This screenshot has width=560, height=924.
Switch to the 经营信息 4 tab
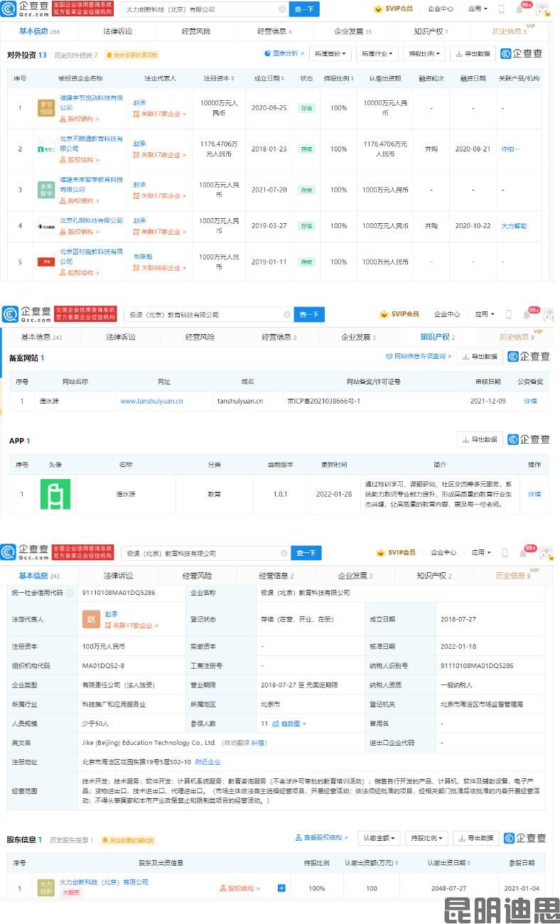274,31
